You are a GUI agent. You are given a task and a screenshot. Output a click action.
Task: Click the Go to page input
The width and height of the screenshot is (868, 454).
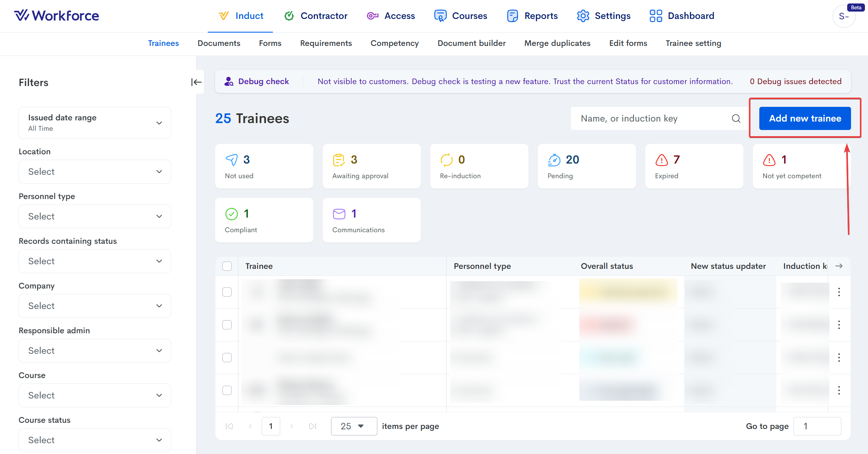pos(817,426)
